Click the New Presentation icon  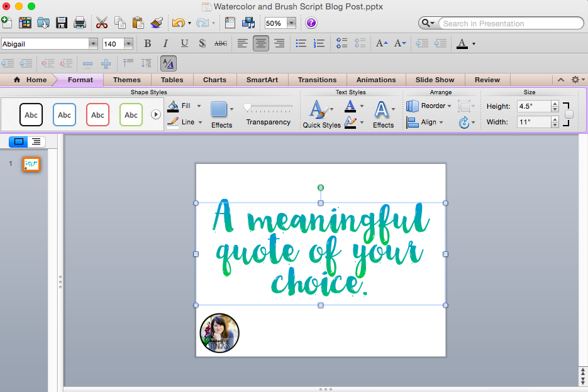click(x=7, y=23)
